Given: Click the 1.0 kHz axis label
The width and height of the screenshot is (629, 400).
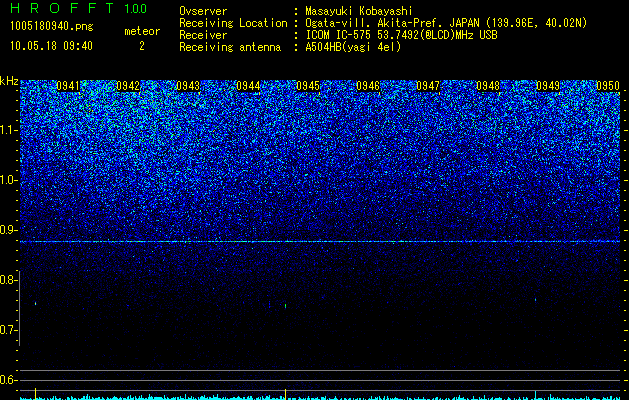Looking at the screenshot, I should pyautogui.click(x=8, y=180).
